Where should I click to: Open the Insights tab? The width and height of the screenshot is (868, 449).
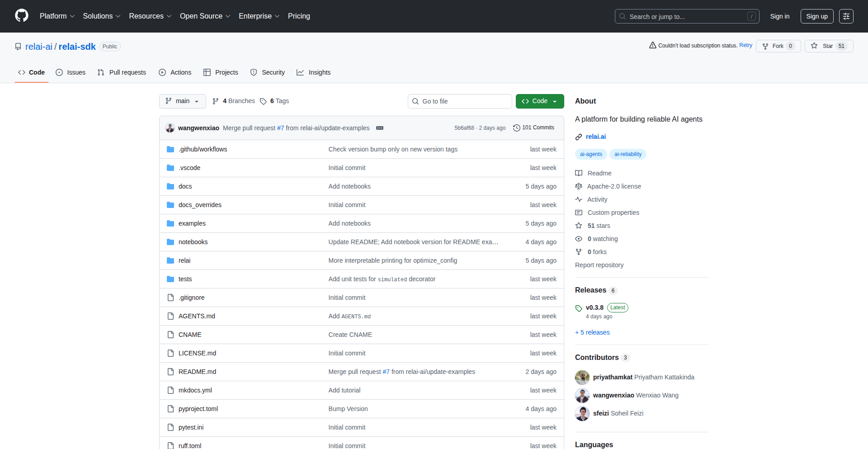[x=314, y=72]
